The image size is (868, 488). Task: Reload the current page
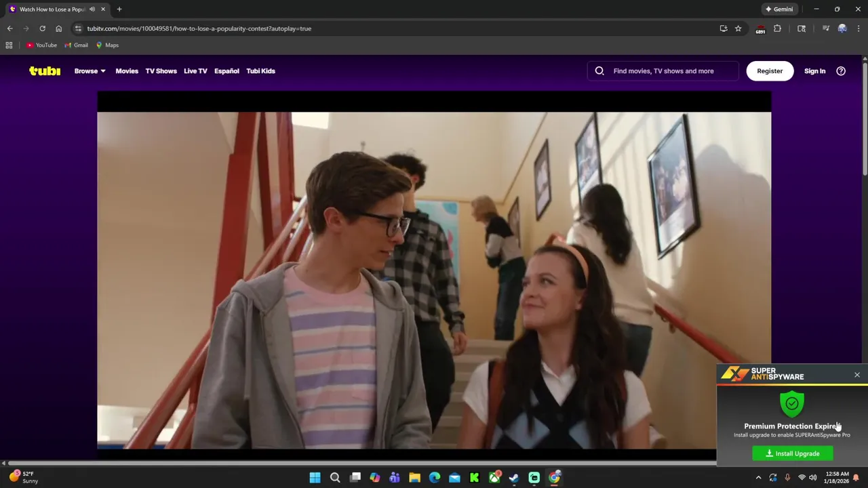click(x=42, y=28)
